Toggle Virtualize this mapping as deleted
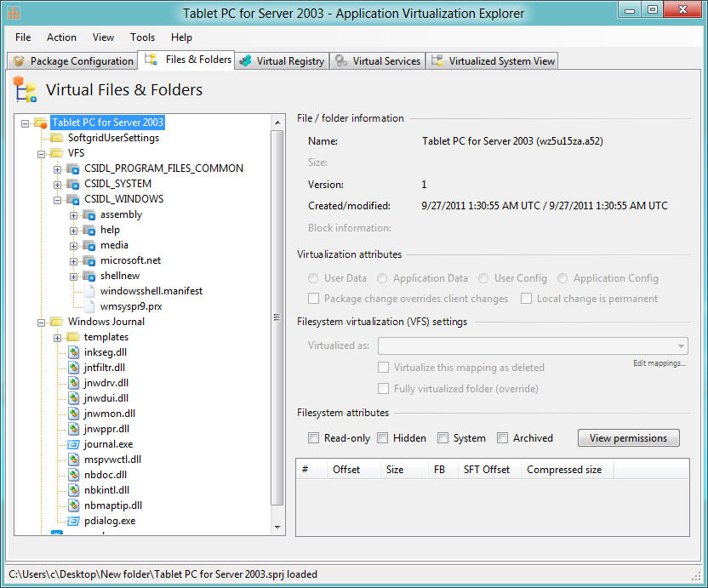Image resolution: width=708 pixels, height=588 pixels. [383, 368]
